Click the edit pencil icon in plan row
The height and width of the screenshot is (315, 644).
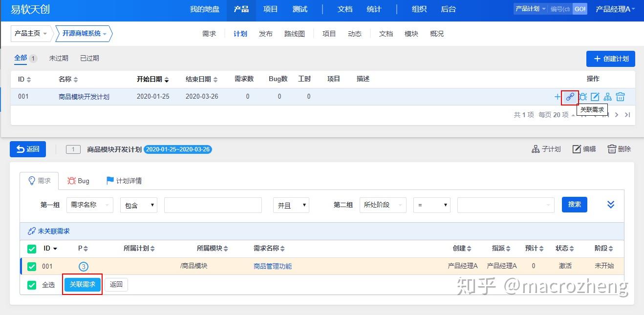click(x=595, y=97)
